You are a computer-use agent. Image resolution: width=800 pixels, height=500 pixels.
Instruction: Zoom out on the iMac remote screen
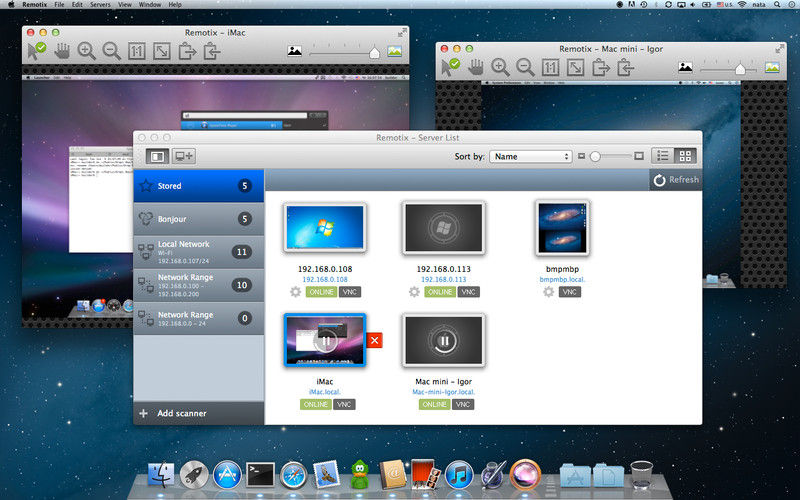pos(111,51)
